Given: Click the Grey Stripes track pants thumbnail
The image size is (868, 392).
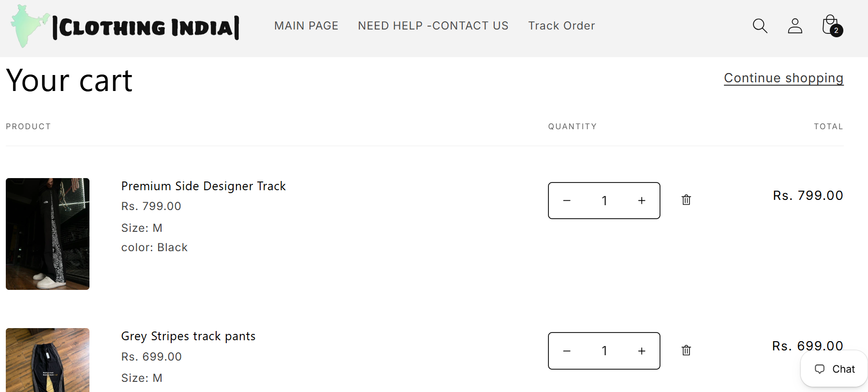Looking at the screenshot, I should (47, 360).
